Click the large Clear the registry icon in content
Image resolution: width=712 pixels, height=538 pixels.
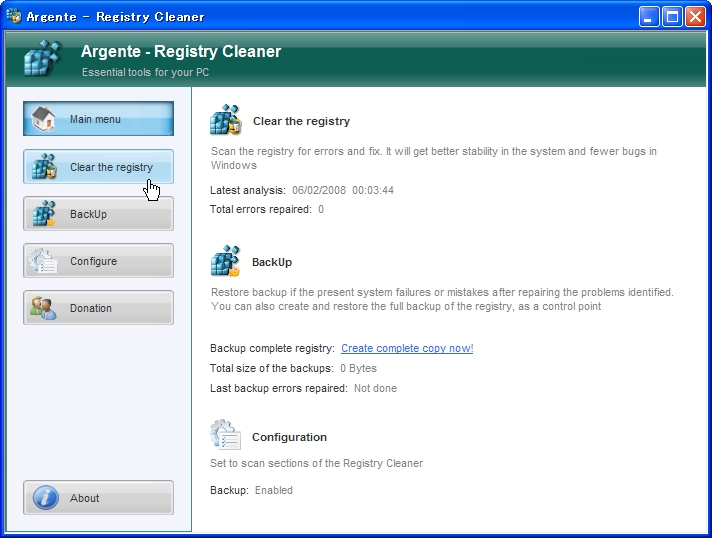pos(226,120)
